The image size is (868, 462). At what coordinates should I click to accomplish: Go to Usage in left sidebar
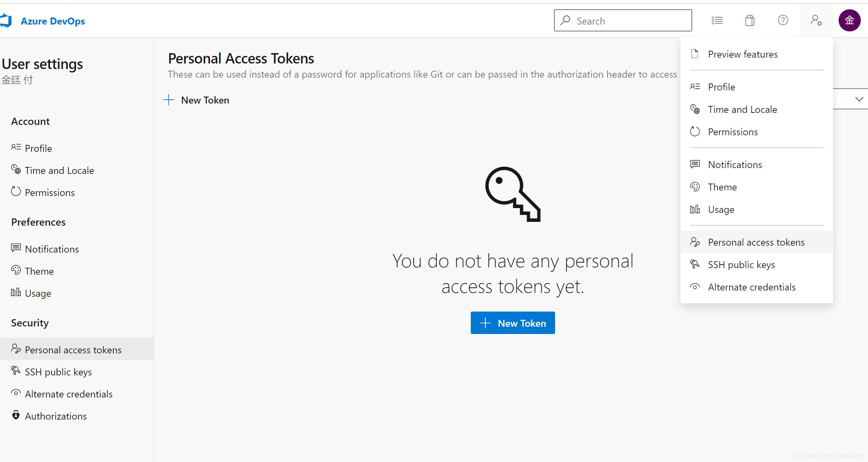click(38, 294)
